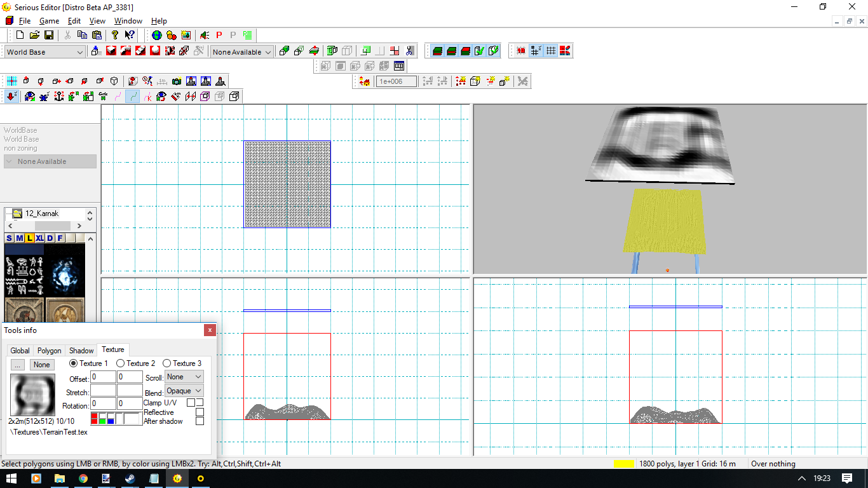Click the TerrainTest texture preview thumbnail
The height and width of the screenshot is (488, 868).
[x=32, y=395]
